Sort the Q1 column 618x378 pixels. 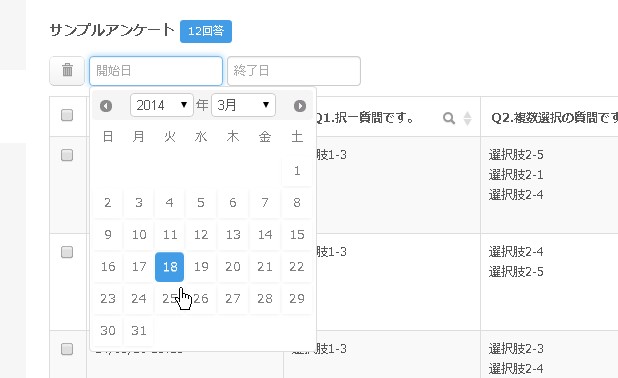467,118
